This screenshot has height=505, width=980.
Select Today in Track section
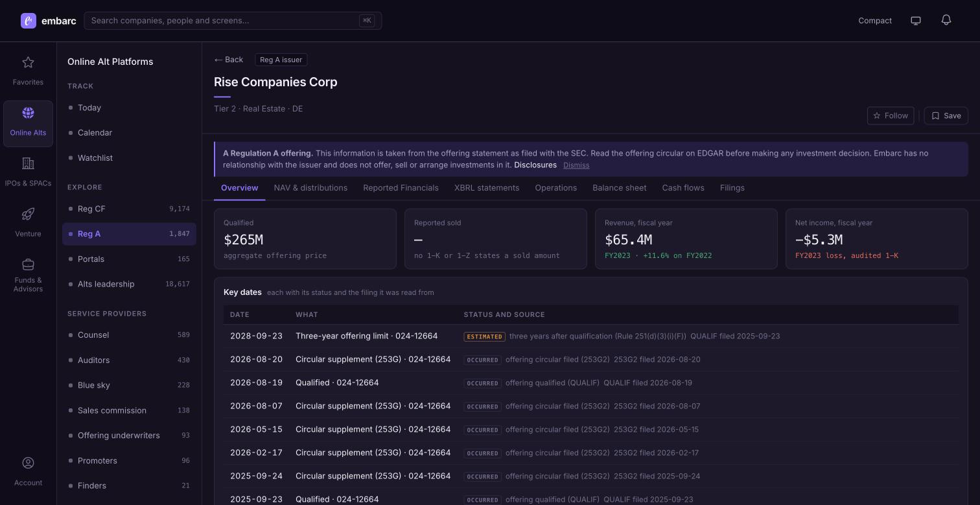(x=129, y=108)
